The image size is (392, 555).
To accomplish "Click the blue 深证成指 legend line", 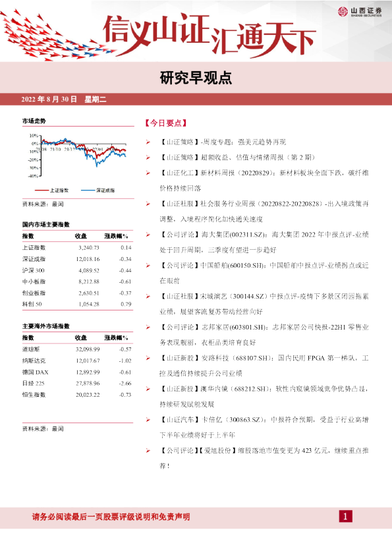I will tap(88, 190).
